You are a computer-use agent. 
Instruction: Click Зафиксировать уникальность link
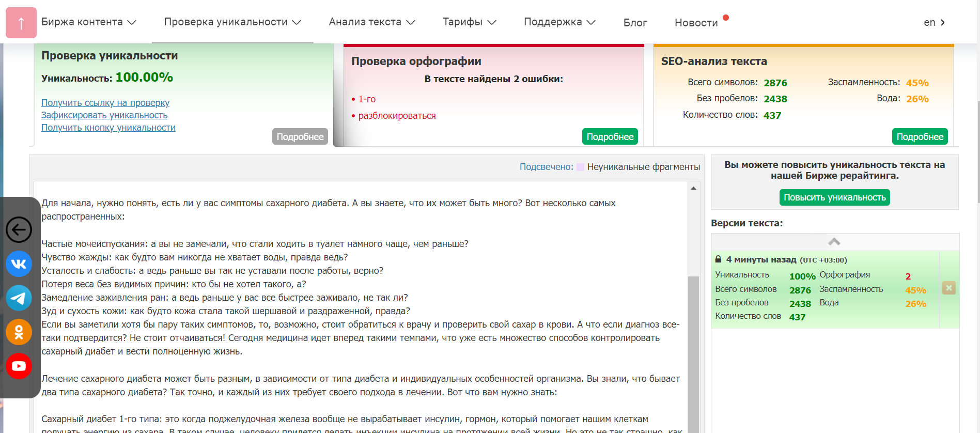tap(104, 115)
